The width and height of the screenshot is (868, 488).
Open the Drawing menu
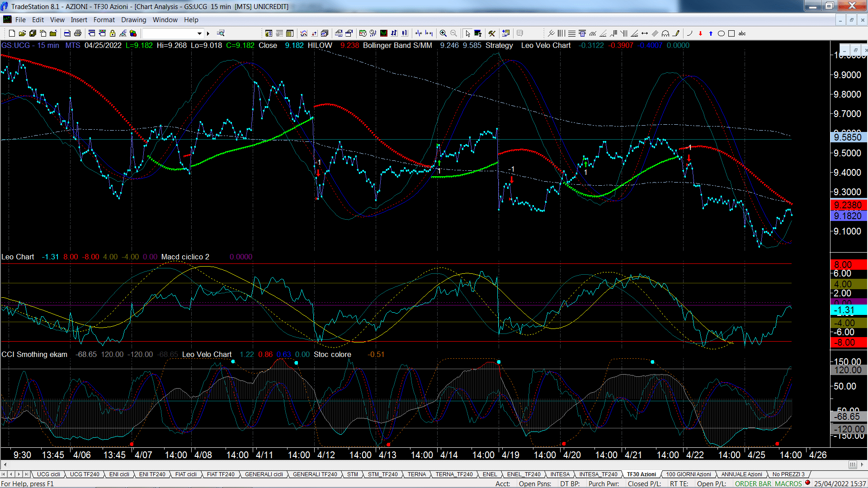tap(133, 20)
